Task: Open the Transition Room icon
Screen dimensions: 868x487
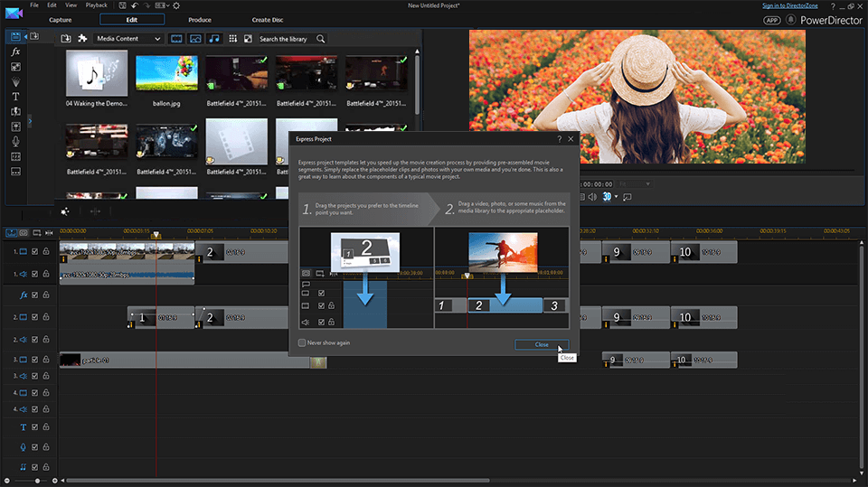Action: point(15,112)
